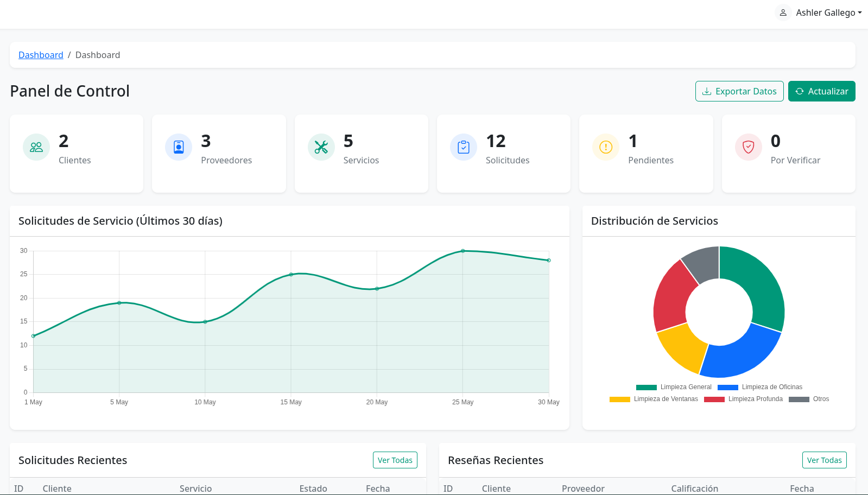Click the 5 May data point

119,303
